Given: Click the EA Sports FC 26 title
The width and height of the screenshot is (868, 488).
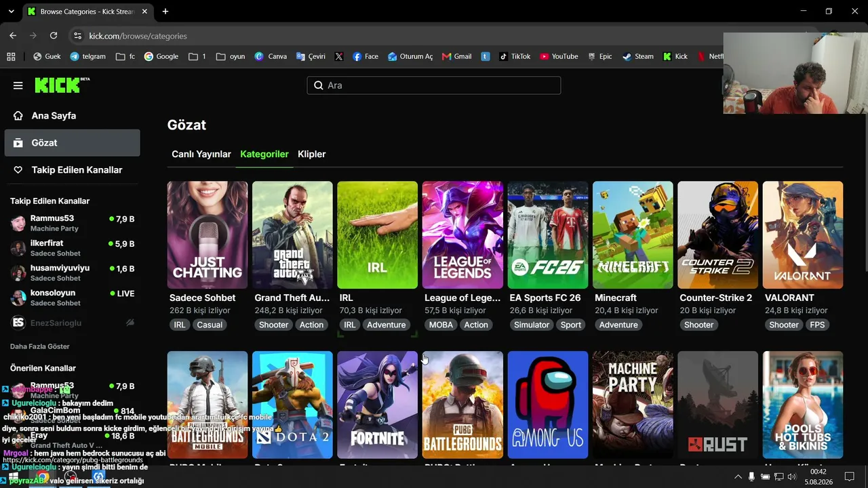Looking at the screenshot, I should 545,298.
